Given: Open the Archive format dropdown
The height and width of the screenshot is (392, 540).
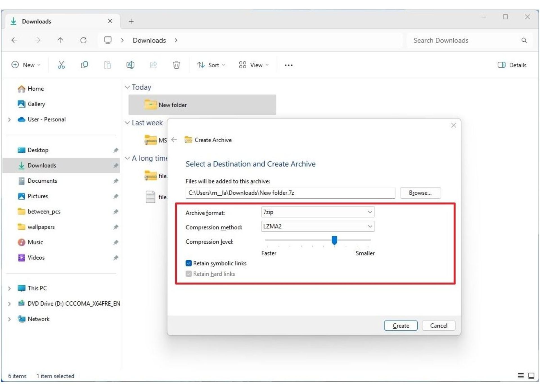Looking at the screenshot, I should 318,212.
